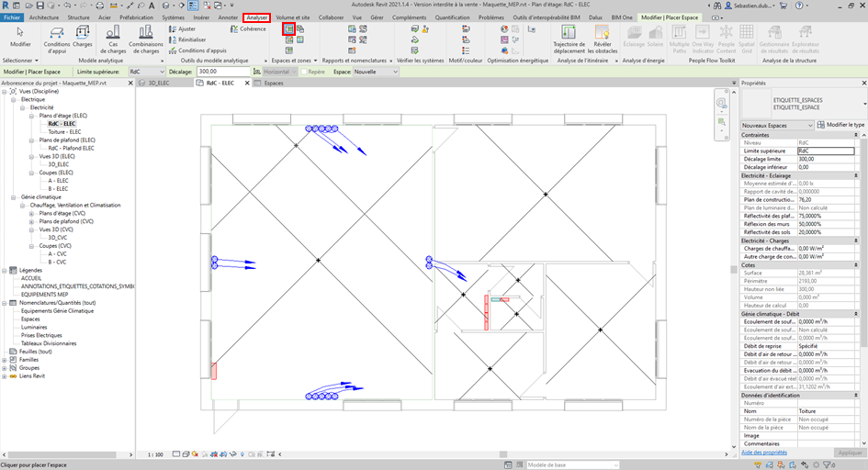Open the Systèmes ribbon tab
This screenshot has width=868, height=470.
[173, 17]
